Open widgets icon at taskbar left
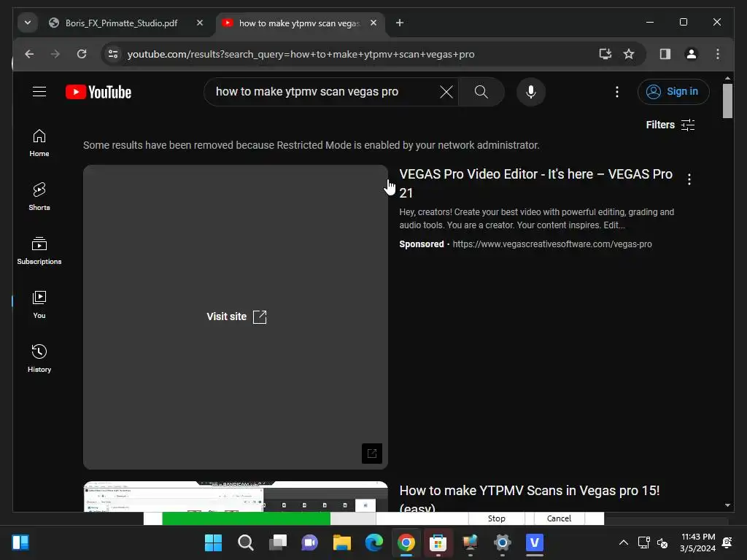Viewport: 747px width, 560px height. click(20, 542)
